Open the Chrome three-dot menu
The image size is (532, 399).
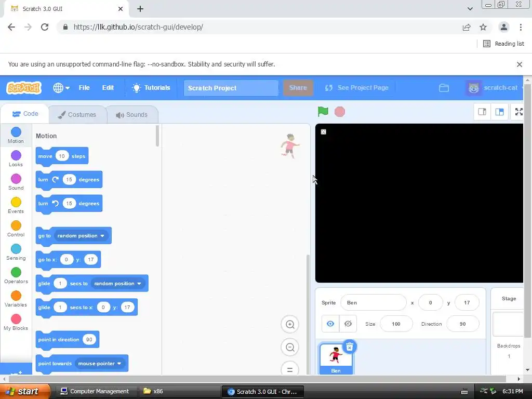pos(521,27)
